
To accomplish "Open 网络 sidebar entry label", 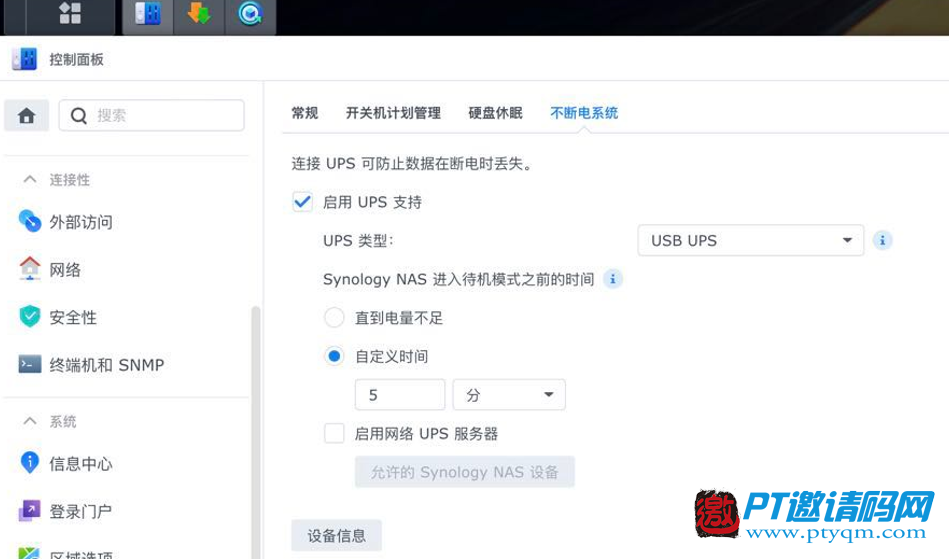I will point(65,269).
